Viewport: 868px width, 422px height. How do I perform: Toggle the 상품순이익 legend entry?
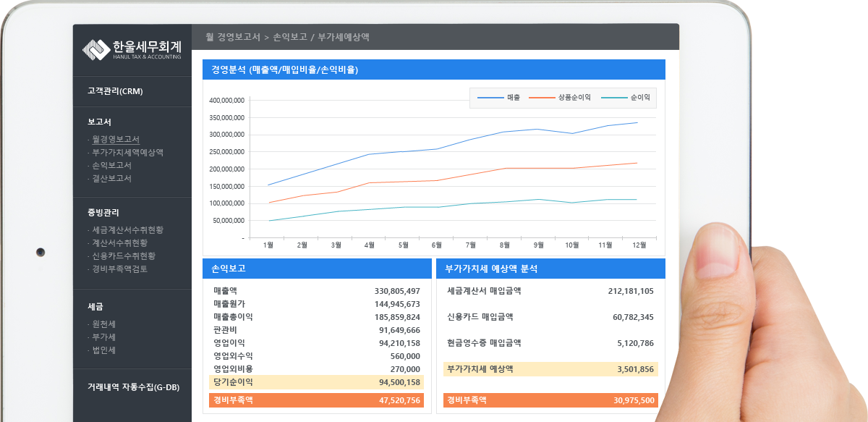tap(560, 97)
